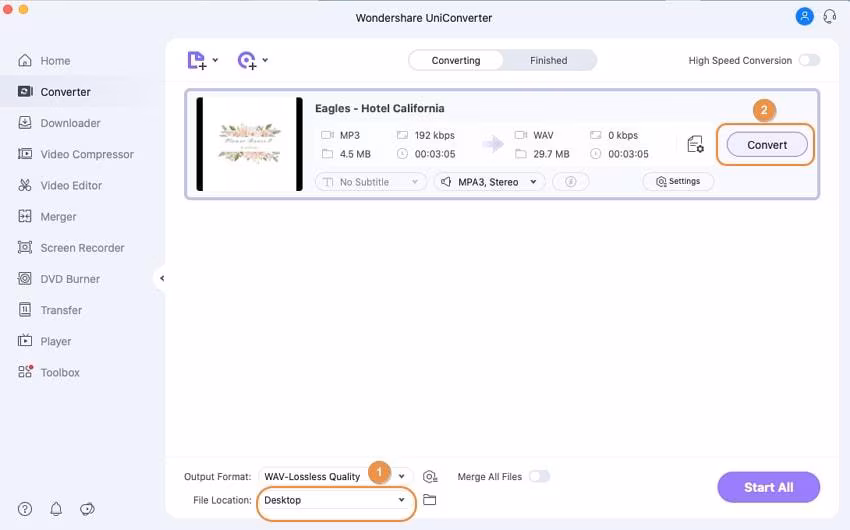Image resolution: width=850 pixels, height=530 pixels.
Task: Collapse the sidebar with the arrow handle
Action: pos(162,279)
